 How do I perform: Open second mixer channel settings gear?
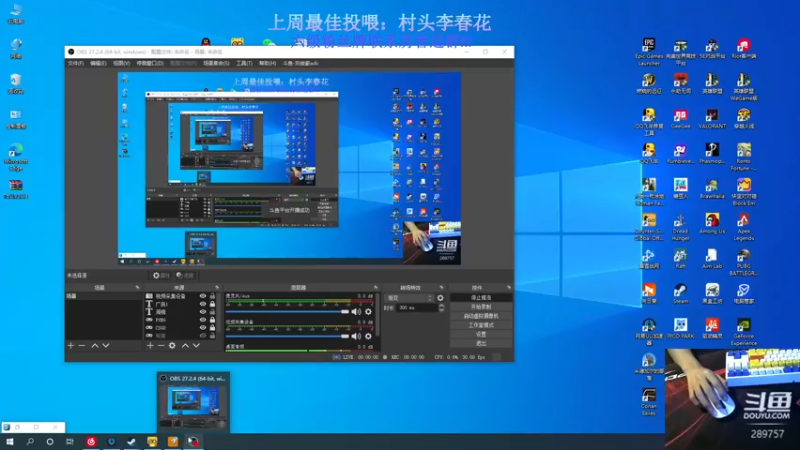[368, 336]
